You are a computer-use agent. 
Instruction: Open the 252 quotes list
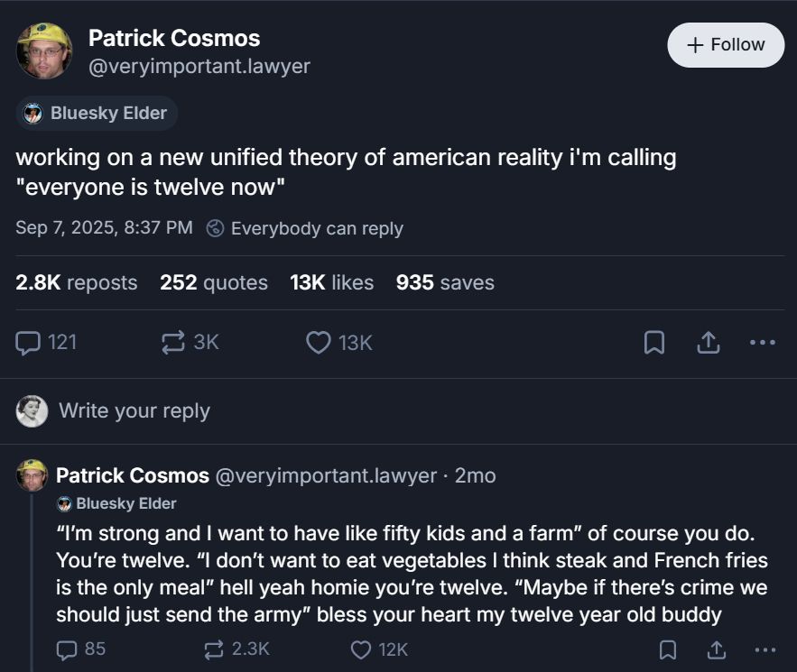(x=214, y=282)
